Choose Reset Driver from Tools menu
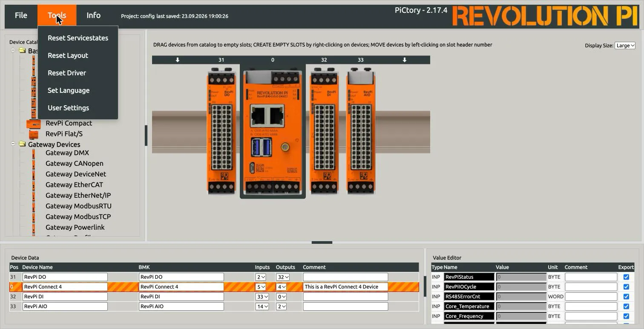The height and width of the screenshot is (329, 644). click(x=78, y=73)
